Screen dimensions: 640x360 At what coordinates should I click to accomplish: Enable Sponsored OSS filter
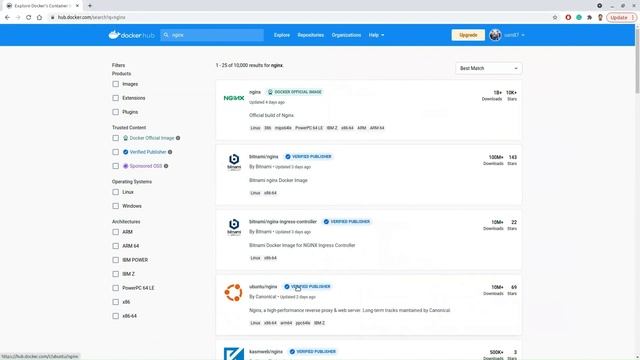116,166
